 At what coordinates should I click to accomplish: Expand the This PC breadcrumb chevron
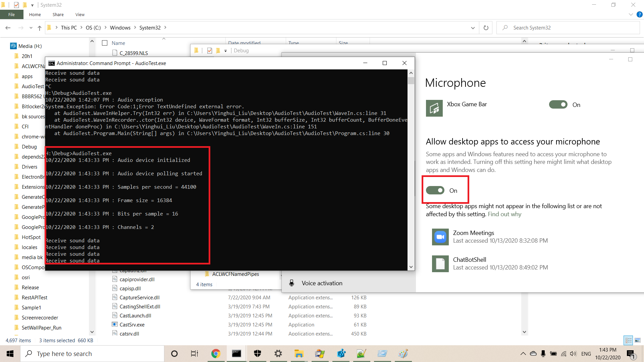click(81, 27)
